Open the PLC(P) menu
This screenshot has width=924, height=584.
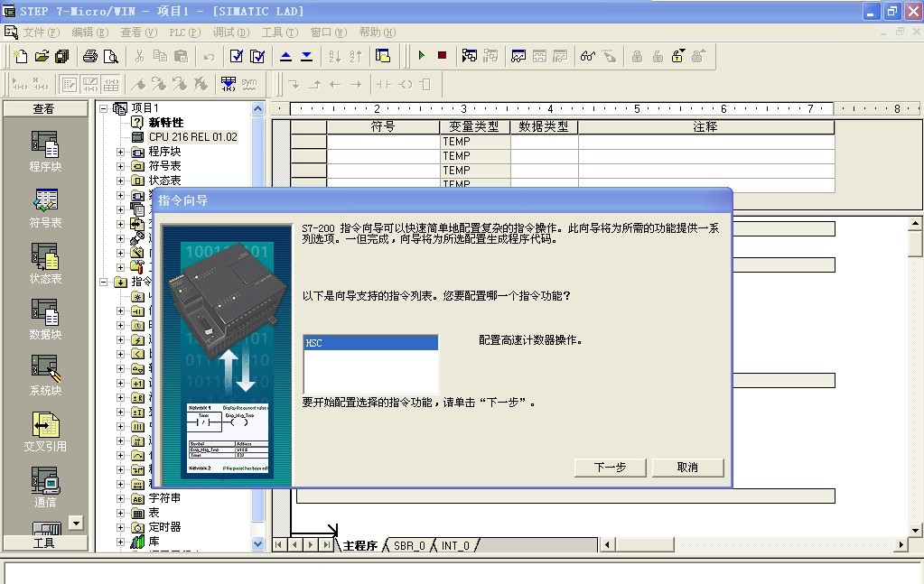184,32
